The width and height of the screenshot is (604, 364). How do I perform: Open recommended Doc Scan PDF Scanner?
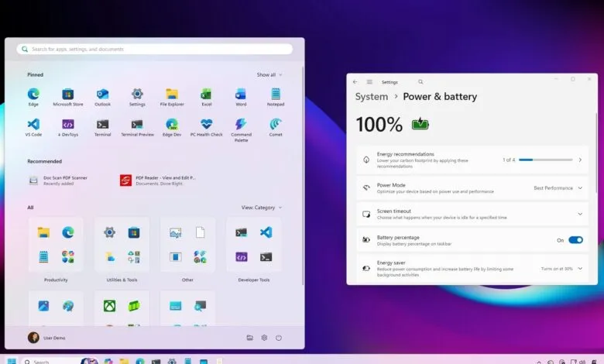(x=58, y=180)
